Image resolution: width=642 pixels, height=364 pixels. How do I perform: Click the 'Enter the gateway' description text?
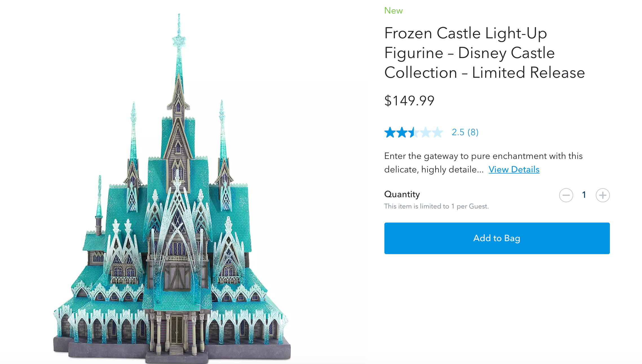(483, 156)
